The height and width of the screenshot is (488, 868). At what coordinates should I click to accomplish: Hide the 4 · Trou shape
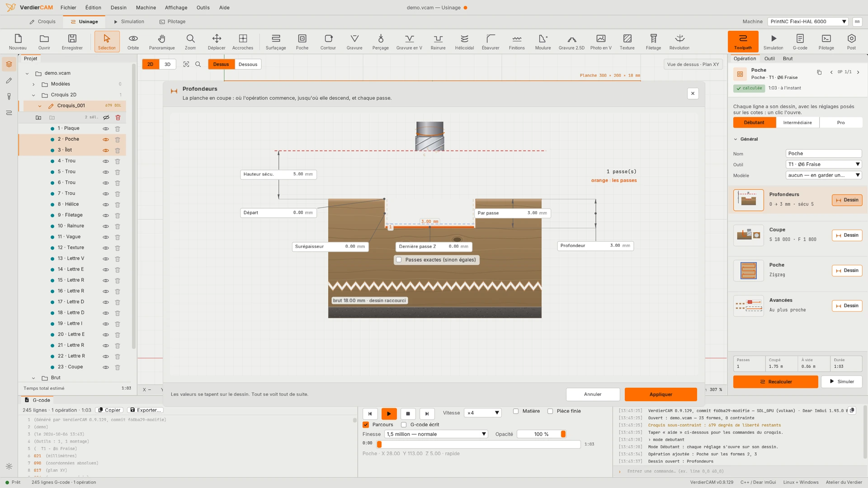pyautogui.click(x=106, y=161)
